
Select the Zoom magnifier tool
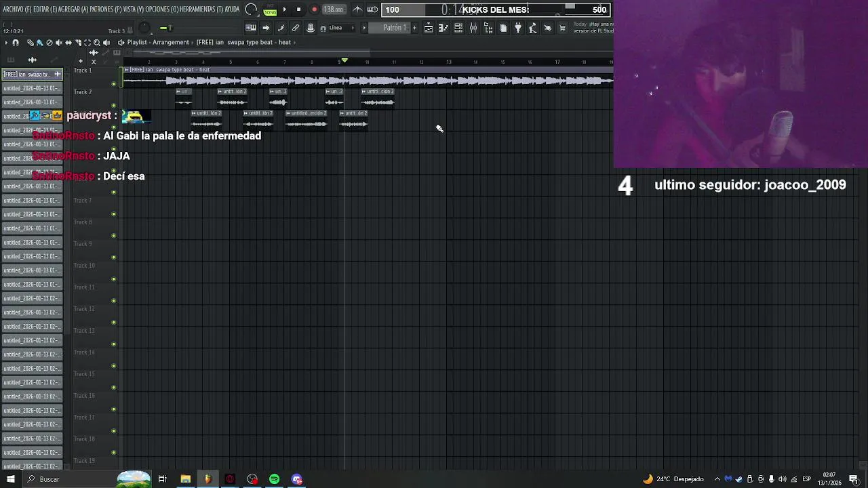[x=96, y=43]
